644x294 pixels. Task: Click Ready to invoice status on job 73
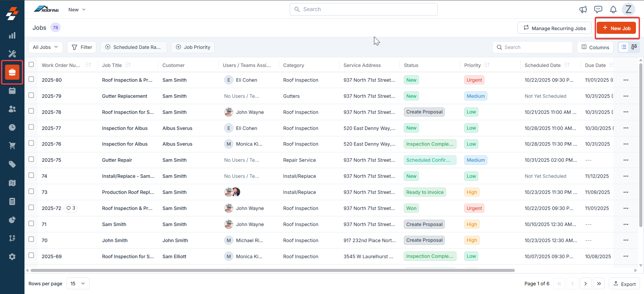point(425,192)
